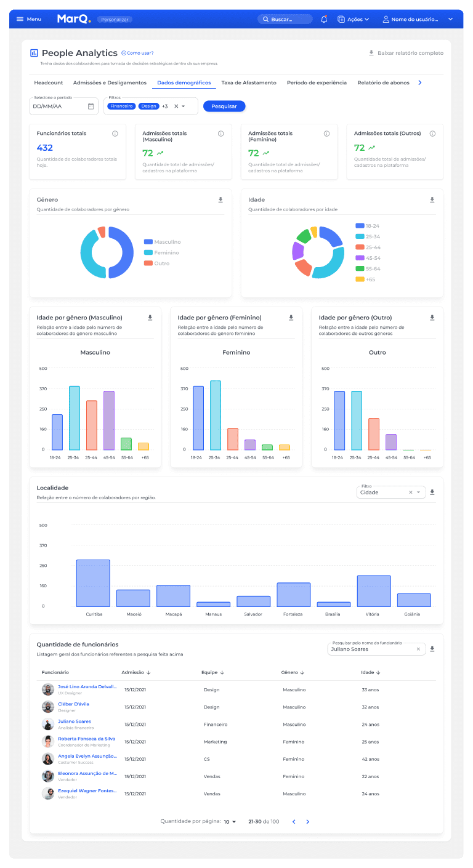Download Idade por gênero (Feminino) chart

(291, 318)
